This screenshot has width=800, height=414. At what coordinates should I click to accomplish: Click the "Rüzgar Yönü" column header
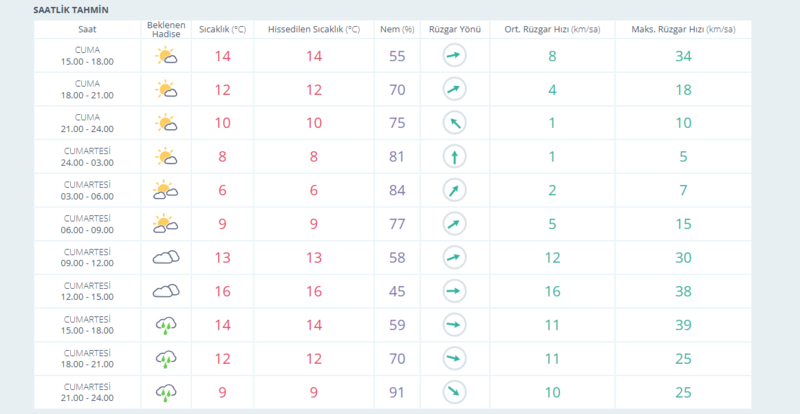455,29
